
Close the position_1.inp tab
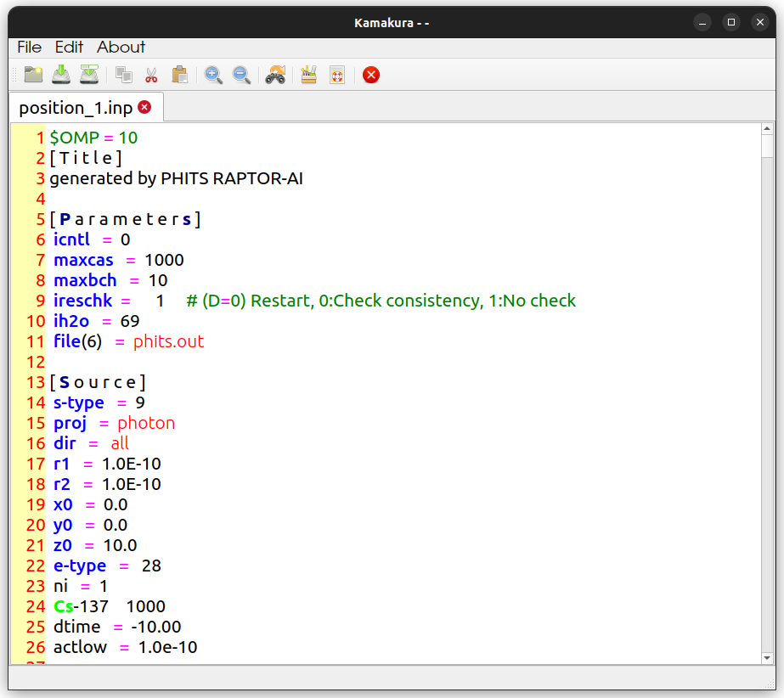[144, 107]
